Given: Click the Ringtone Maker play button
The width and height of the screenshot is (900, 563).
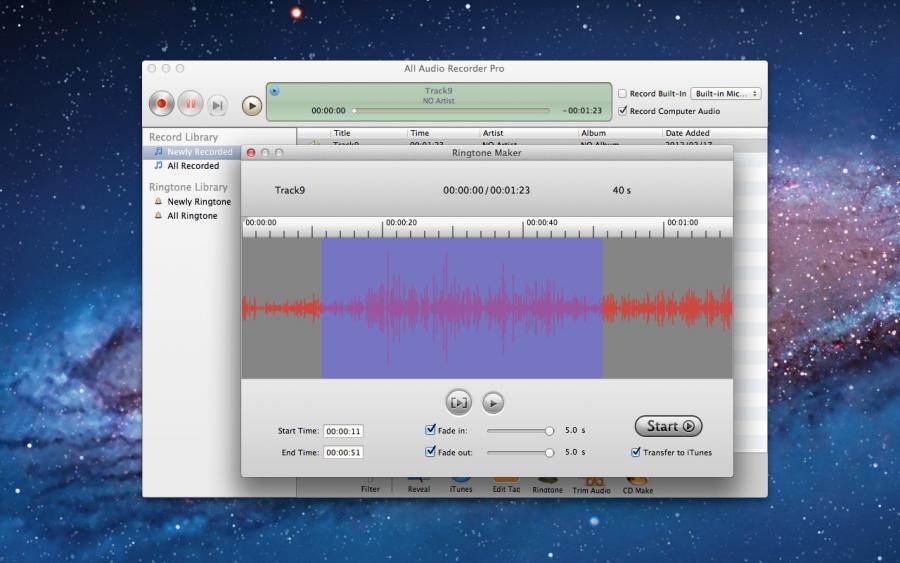Looking at the screenshot, I should (x=493, y=403).
